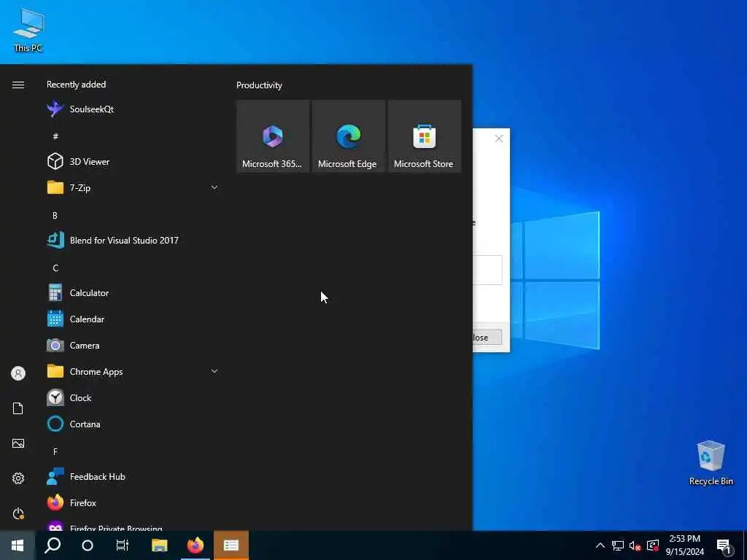This screenshot has height=560, width=747.
Task: Open Feedback Hub
Action: 133,477
